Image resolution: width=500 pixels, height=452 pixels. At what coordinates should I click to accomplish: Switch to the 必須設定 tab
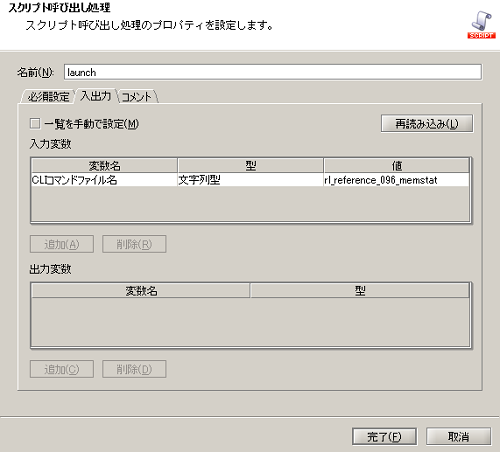coord(48,97)
